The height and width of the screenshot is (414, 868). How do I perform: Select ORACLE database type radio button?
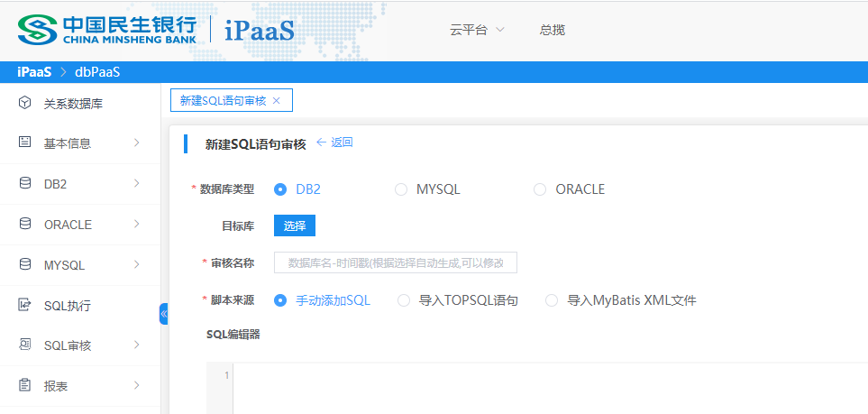(x=540, y=189)
